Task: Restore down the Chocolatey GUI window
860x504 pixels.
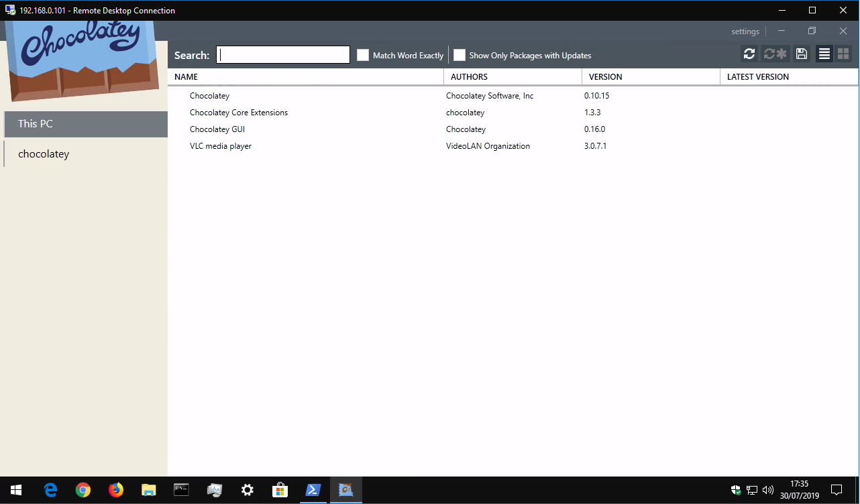Action: point(812,31)
